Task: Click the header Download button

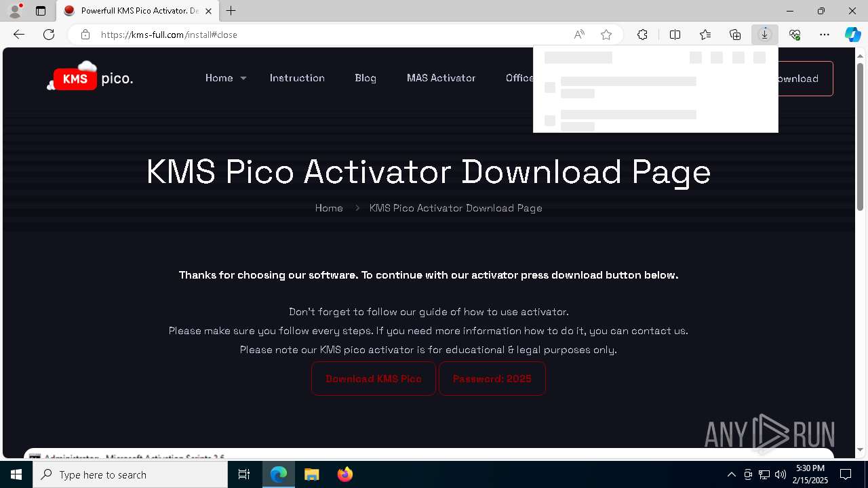Action: [805, 79]
